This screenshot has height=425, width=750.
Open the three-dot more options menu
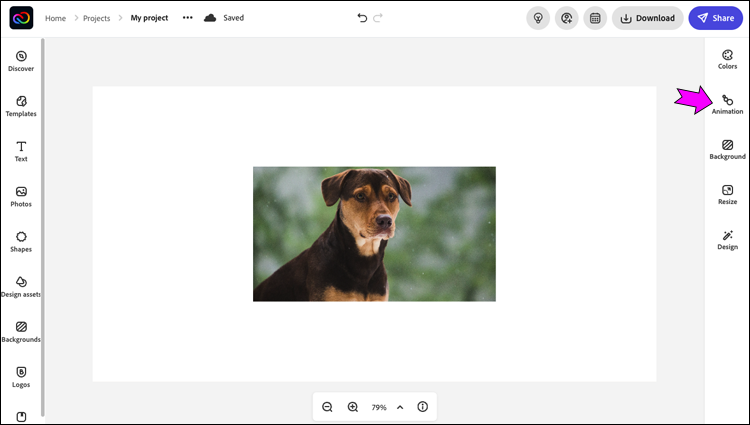pos(187,18)
